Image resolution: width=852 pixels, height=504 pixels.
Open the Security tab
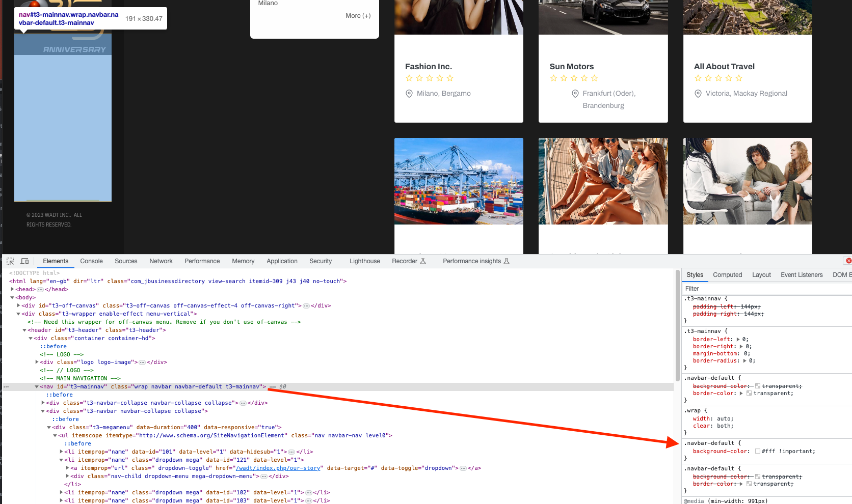321,261
